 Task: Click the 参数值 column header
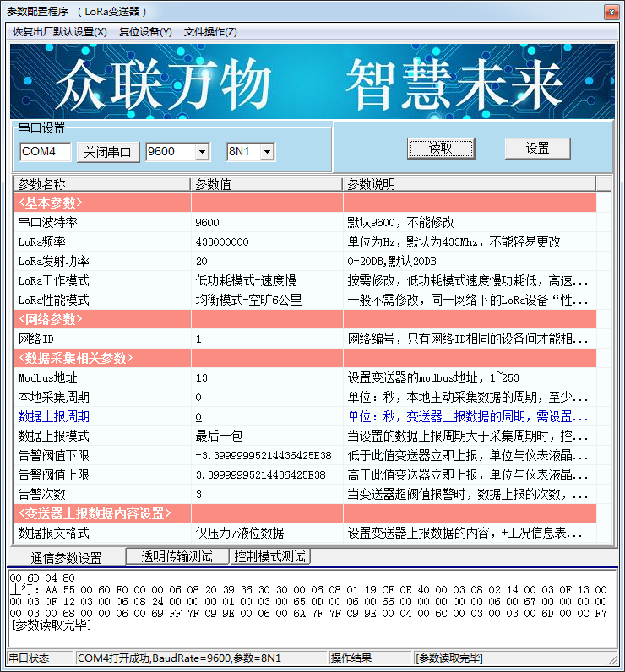pos(266,184)
